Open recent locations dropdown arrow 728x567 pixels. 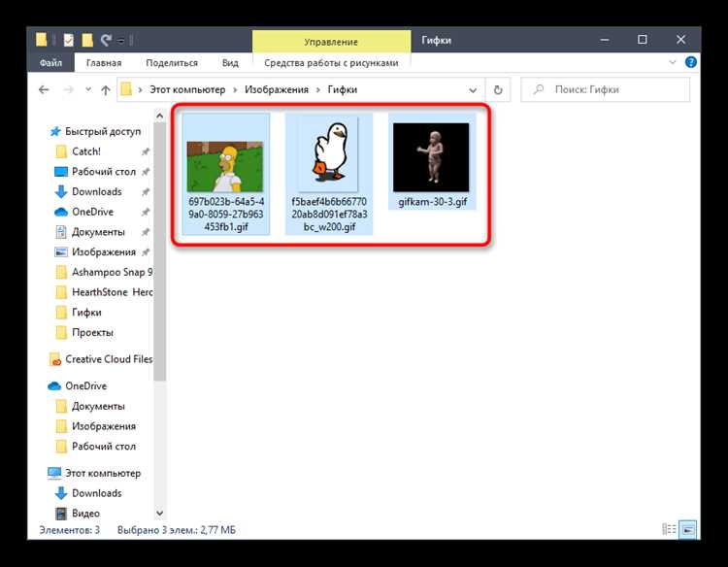point(88,89)
